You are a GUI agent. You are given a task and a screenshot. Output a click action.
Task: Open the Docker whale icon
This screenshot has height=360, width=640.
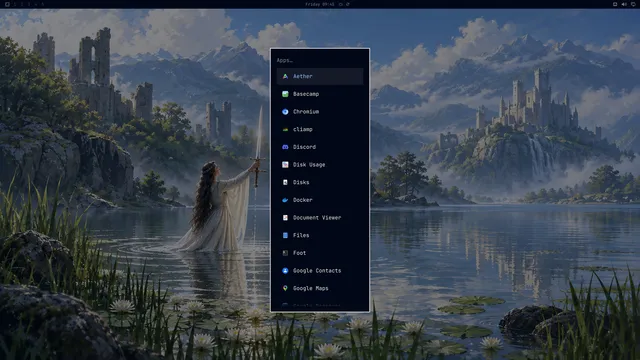pyautogui.click(x=285, y=200)
